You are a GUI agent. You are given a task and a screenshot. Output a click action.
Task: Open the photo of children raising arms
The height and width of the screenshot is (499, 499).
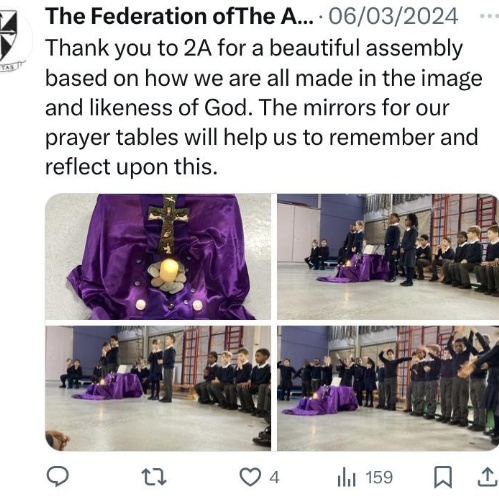click(388, 388)
